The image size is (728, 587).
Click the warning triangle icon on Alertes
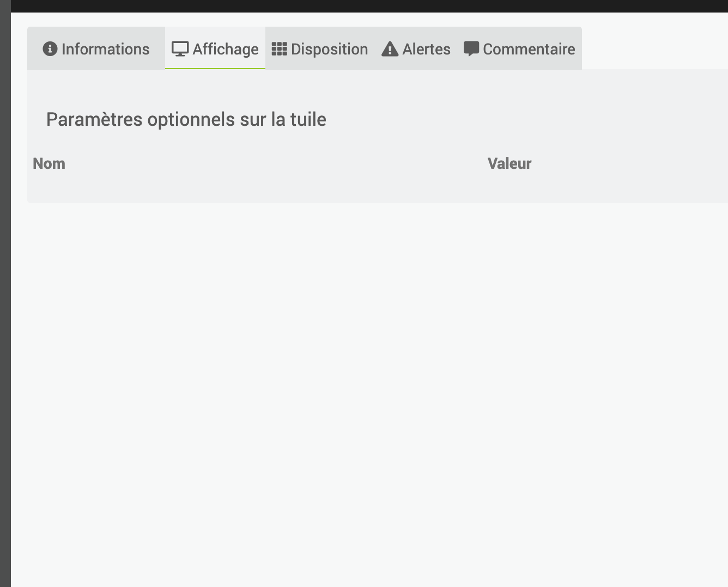coord(390,49)
